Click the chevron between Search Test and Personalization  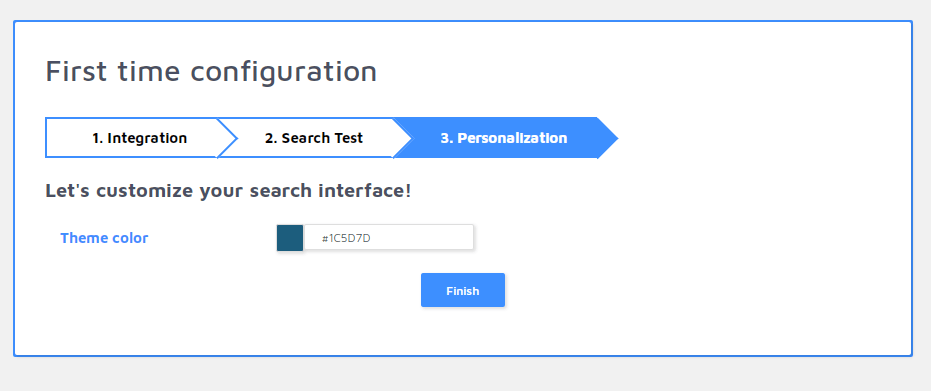[402, 138]
